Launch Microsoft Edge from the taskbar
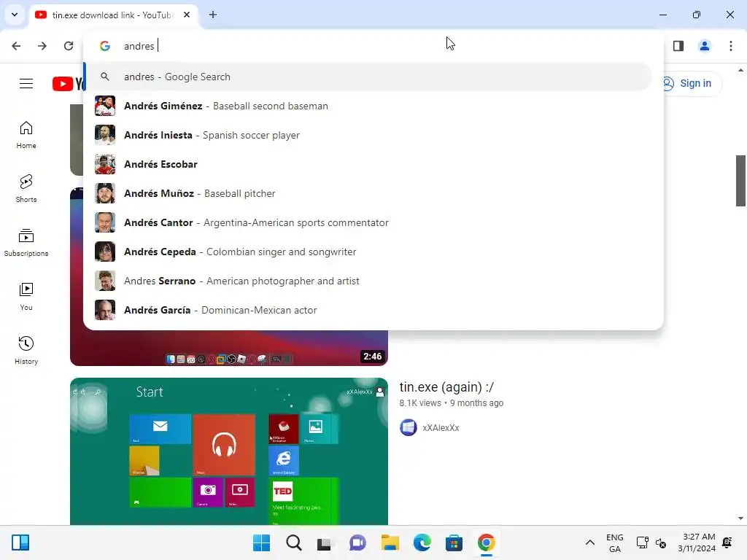This screenshot has height=560, width=747. coord(422,542)
